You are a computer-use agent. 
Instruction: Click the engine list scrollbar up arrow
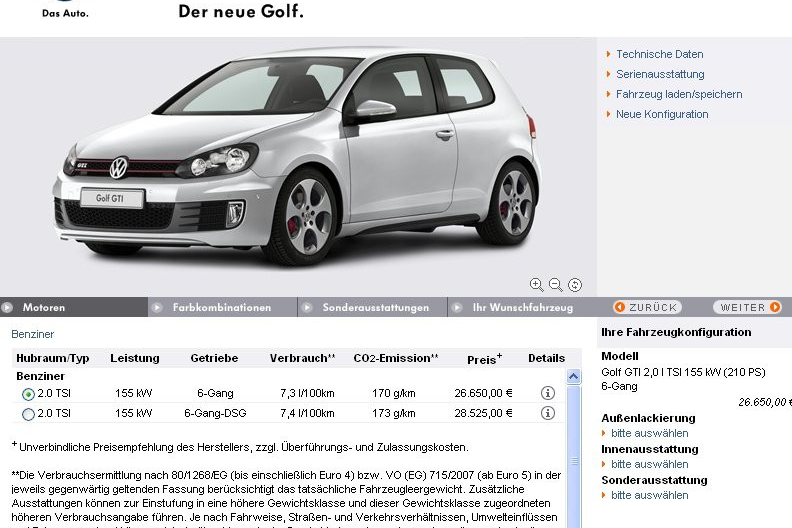[x=574, y=377]
